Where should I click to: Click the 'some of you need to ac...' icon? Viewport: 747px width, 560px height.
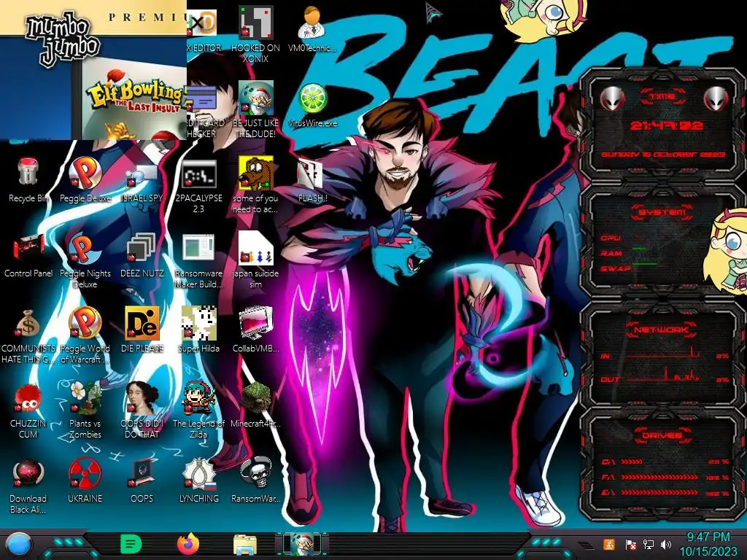tap(256, 186)
